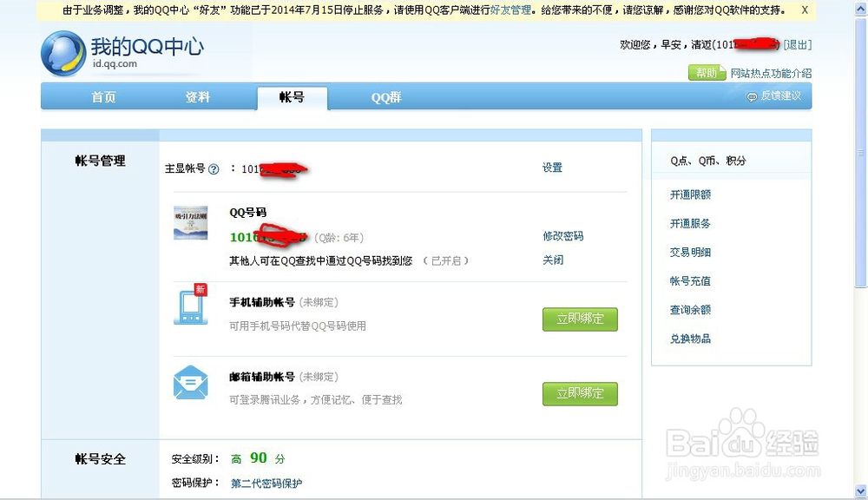Close the yellow service notice banner
Image resolution: width=868 pixels, height=500 pixels.
click(x=804, y=10)
